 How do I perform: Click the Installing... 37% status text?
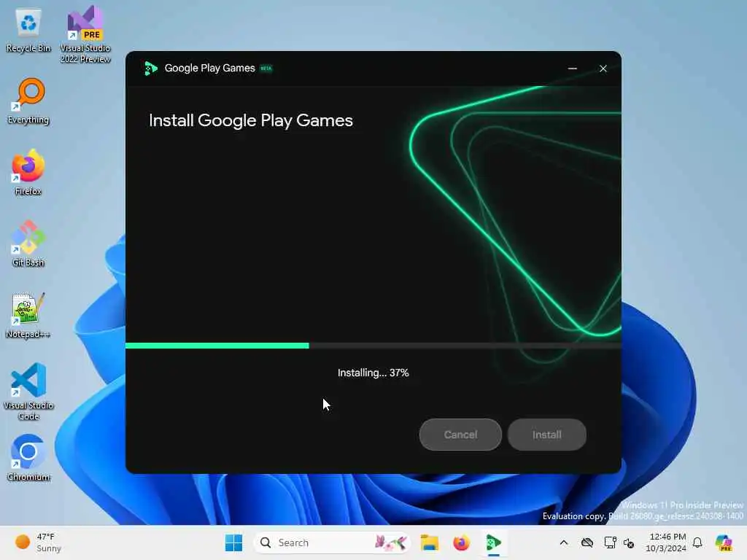tap(373, 373)
